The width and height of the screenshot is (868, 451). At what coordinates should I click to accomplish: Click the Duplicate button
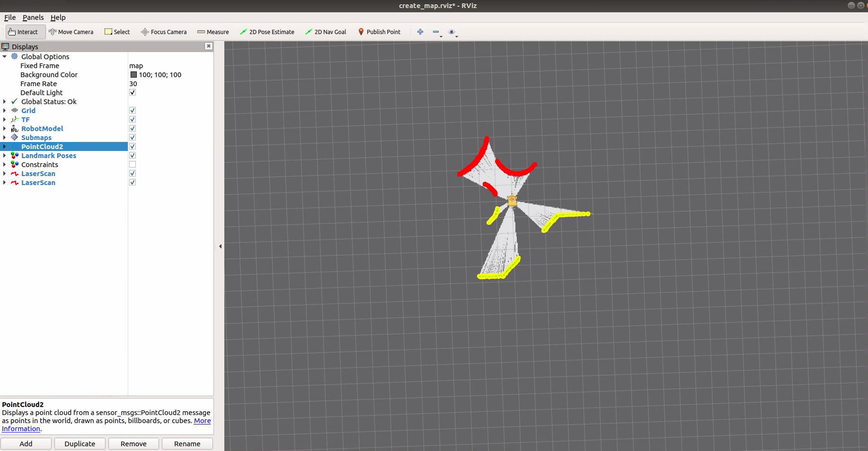80,444
